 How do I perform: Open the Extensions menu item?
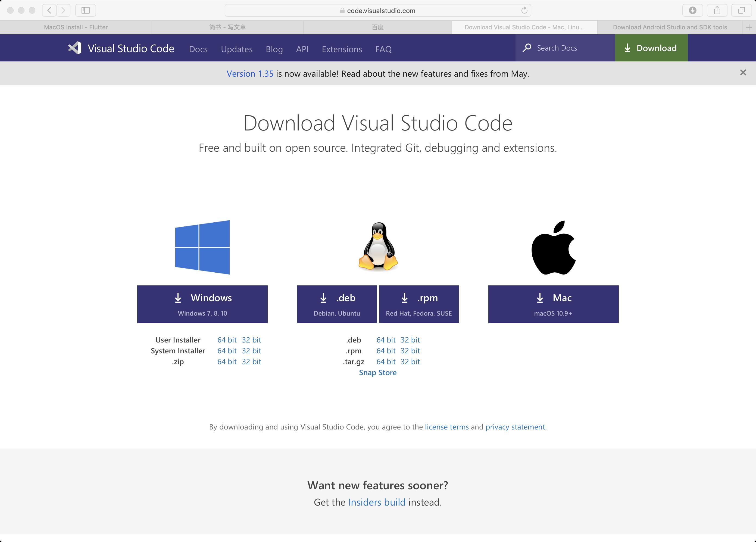tap(341, 48)
